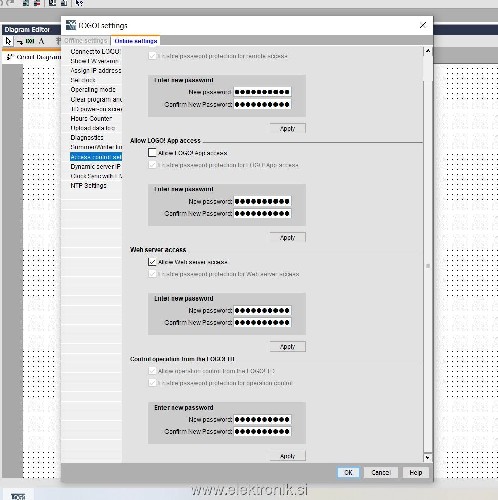Open the Online settings tab
This screenshot has height=500, width=498.
click(136, 41)
